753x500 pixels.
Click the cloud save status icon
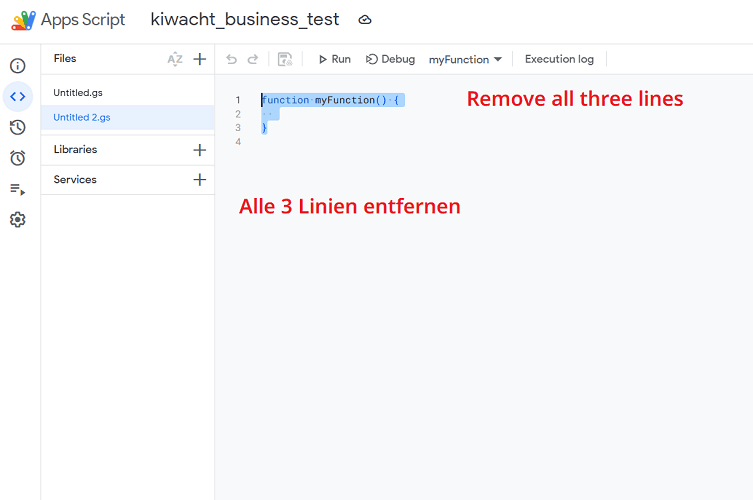tap(365, 20)
